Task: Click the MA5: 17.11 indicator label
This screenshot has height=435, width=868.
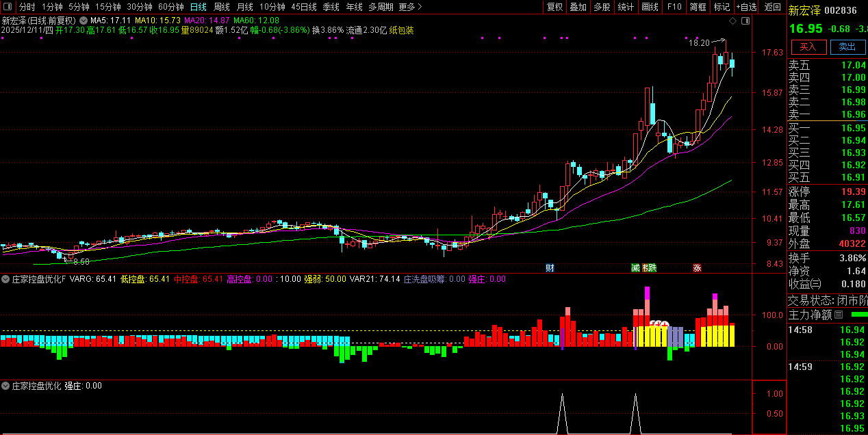Action: click(110, 21)
